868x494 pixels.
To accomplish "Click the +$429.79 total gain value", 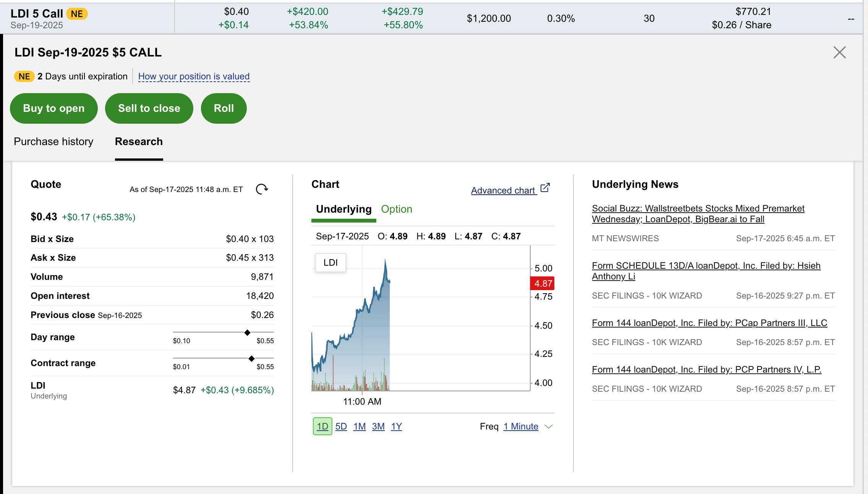I will 402,11.
